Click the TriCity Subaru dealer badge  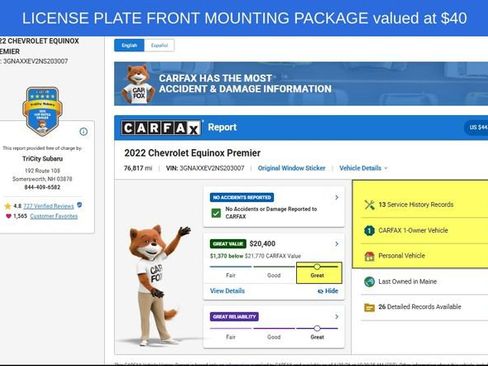click(x=42, y=111)
